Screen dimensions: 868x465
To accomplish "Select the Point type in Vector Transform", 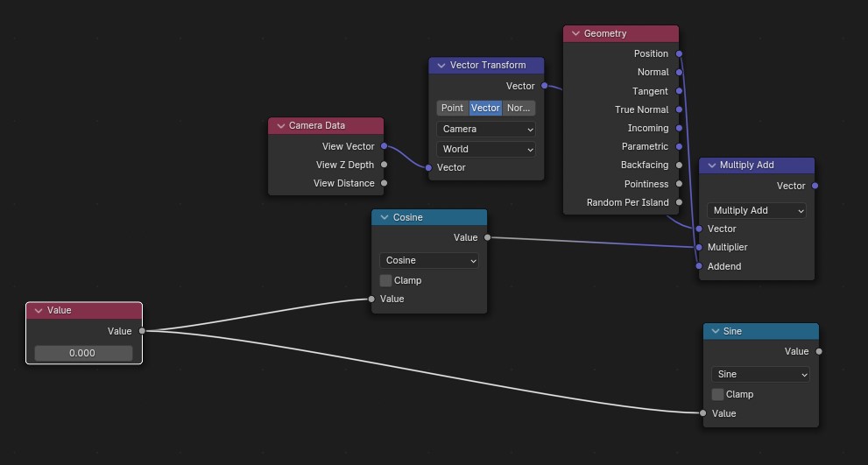I will (452, 108).
